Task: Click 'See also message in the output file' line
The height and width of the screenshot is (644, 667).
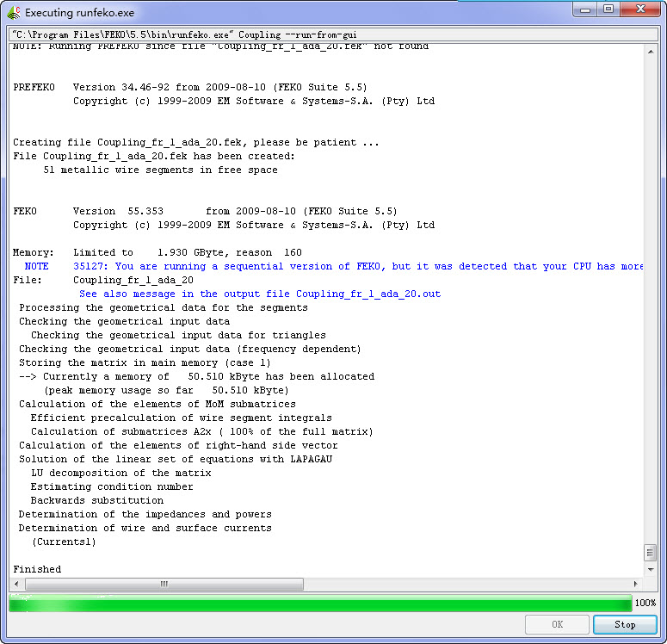Action: tap(259, 294)
